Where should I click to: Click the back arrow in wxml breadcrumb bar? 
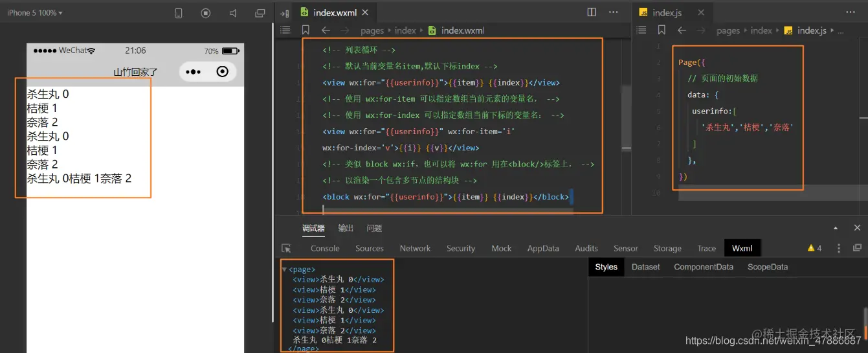(x=326, y=30)
